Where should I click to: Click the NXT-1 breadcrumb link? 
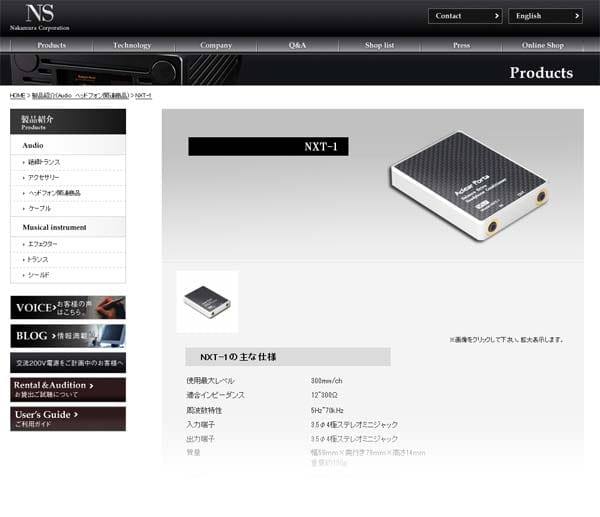pos(143,95)
